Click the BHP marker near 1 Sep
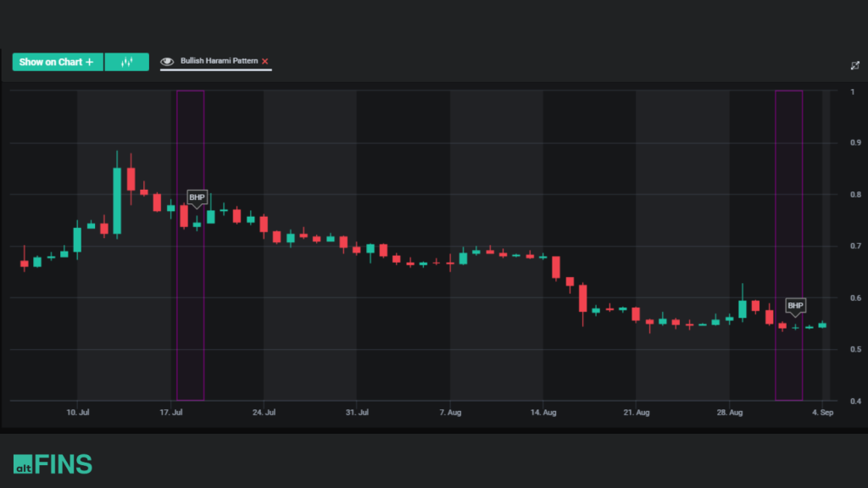This screenshot has width=868, height=488. 794,305
